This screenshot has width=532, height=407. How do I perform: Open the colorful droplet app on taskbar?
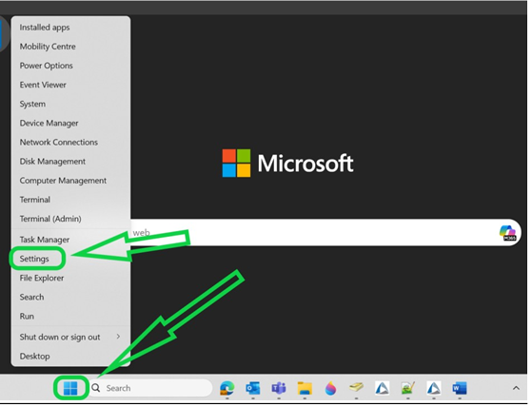(x=330, y=388)
